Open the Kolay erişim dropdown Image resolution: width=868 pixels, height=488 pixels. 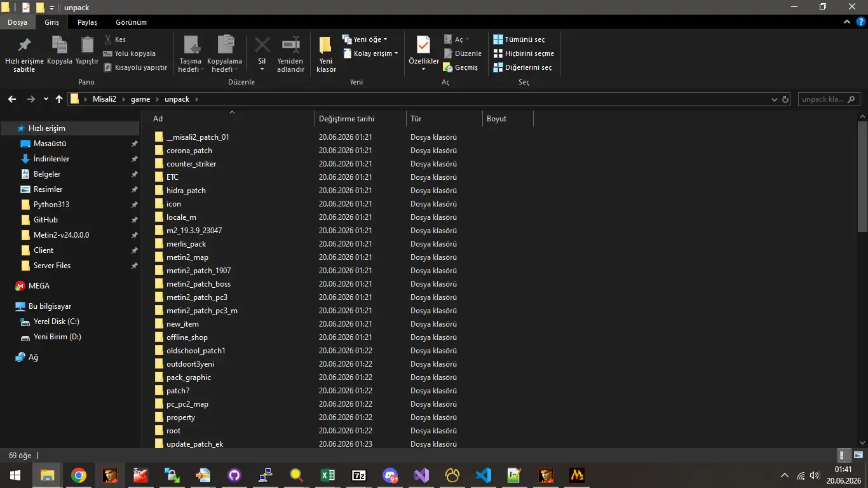pyautogui.click(x=370, y=53)
